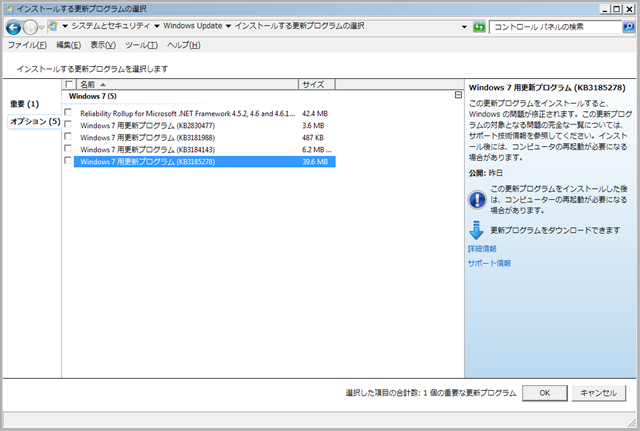Expand the root breadcrumb dropdown arrow
The image size is (640, 431).
[65, 27]
